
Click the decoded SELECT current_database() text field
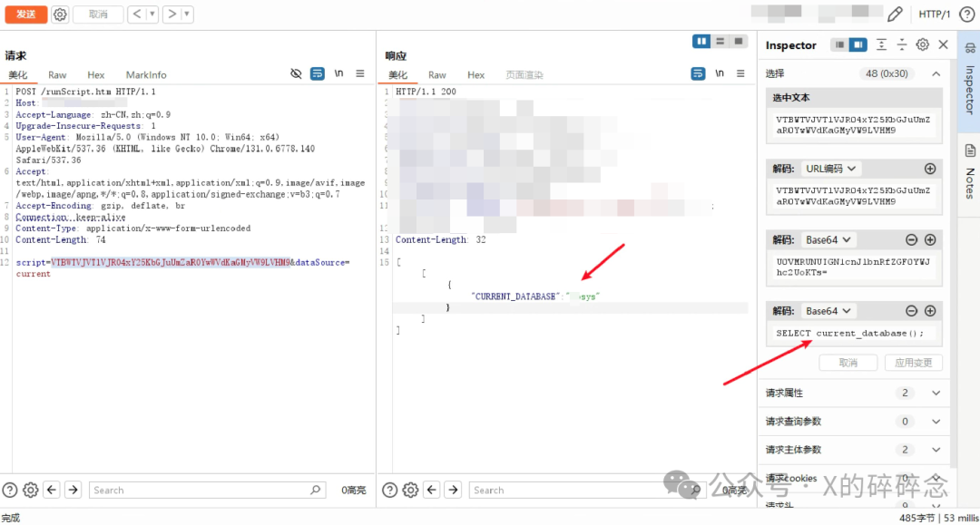(x=854, y=334)
